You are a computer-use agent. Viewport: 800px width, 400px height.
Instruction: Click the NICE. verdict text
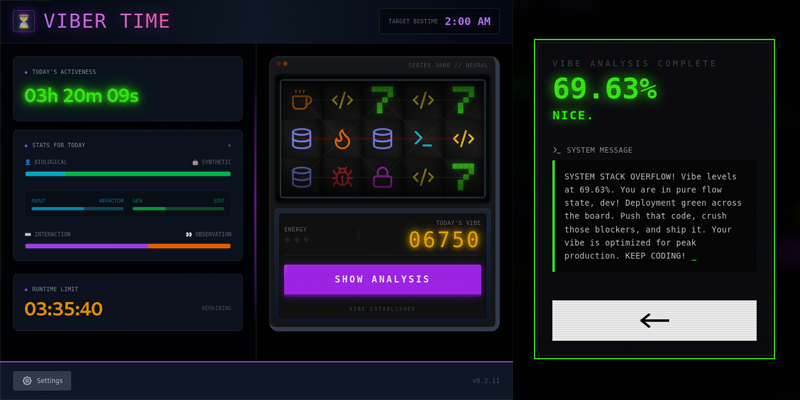(573, 116)
